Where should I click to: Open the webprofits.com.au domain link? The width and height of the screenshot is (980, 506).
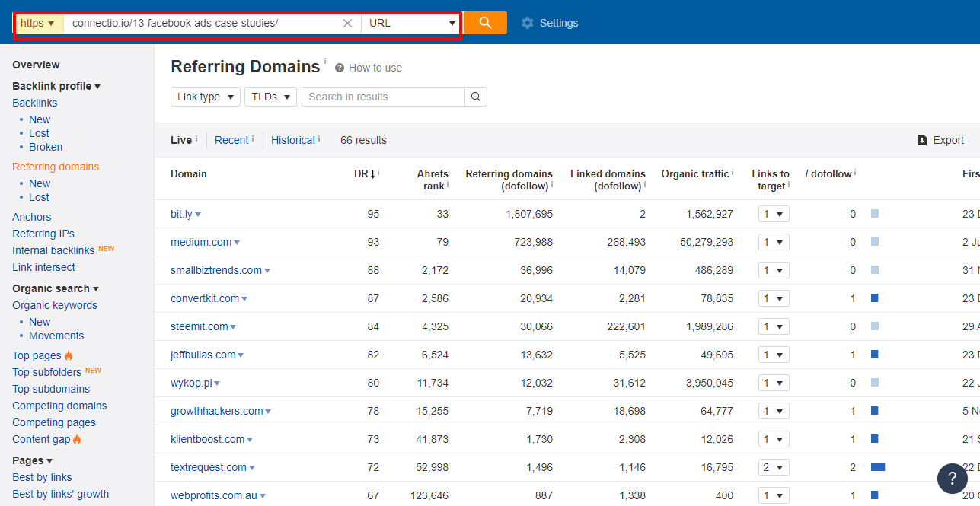coord(214,495)
